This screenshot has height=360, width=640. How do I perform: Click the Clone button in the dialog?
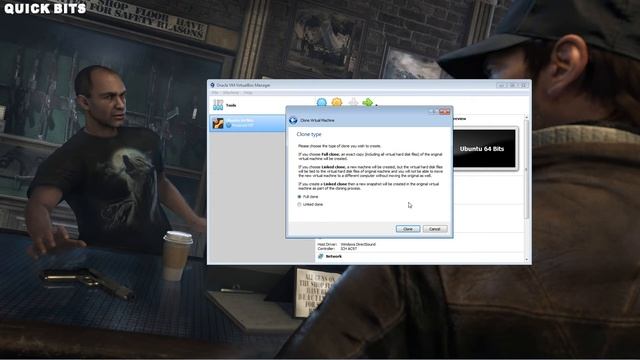pyautogui.click(x=408, y=229)
